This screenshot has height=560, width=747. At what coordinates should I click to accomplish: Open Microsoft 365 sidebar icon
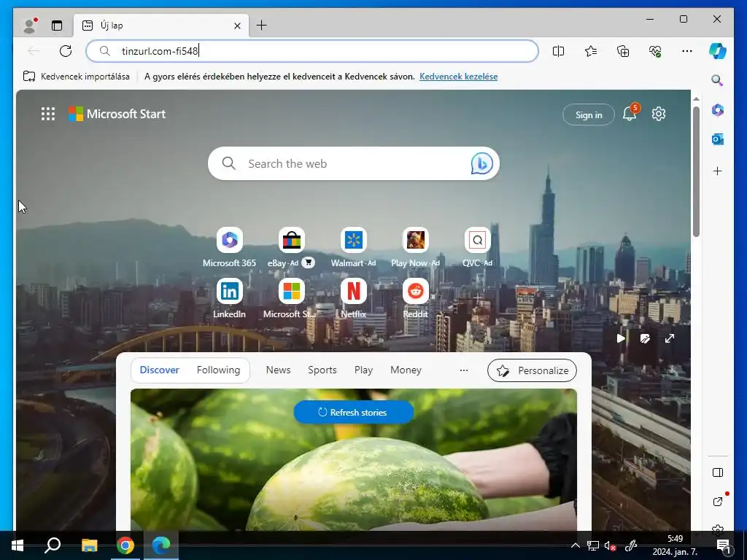click(x=718, y=110)
